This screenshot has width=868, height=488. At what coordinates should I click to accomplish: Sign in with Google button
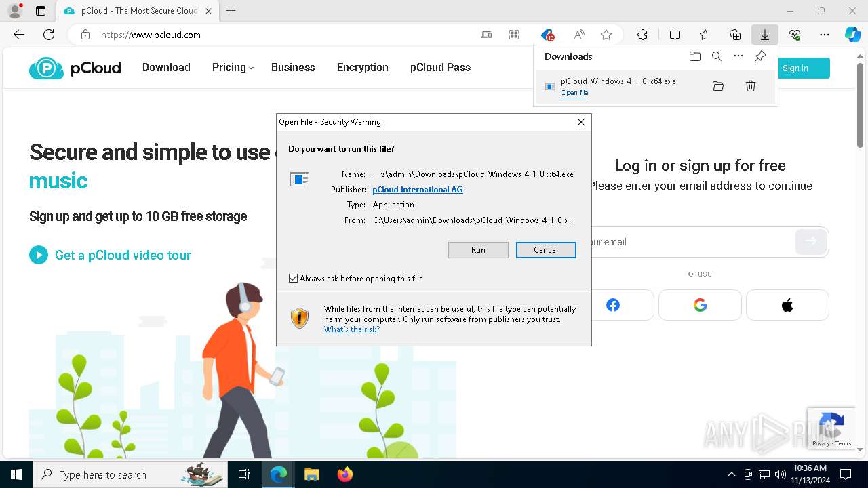[x=700, y=305]
